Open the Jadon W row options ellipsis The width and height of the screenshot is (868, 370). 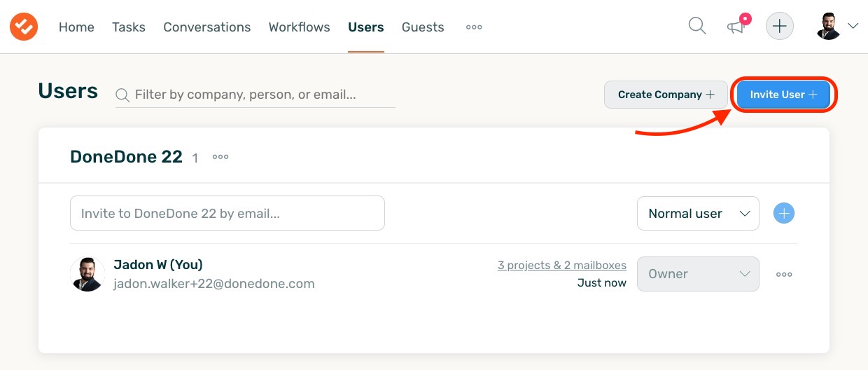pos(784,274)
